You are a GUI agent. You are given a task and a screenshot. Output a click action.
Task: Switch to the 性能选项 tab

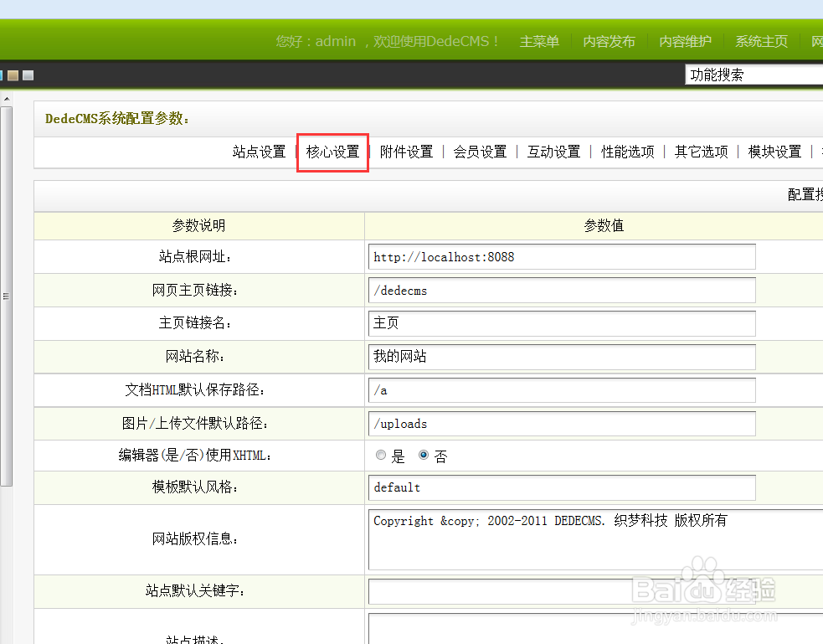627,152
